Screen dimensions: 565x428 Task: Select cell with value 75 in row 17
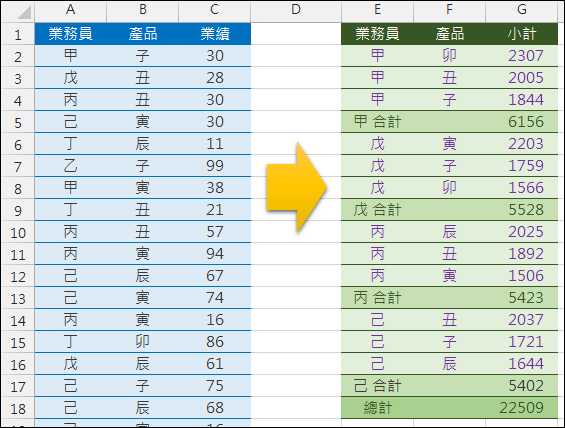215,385
